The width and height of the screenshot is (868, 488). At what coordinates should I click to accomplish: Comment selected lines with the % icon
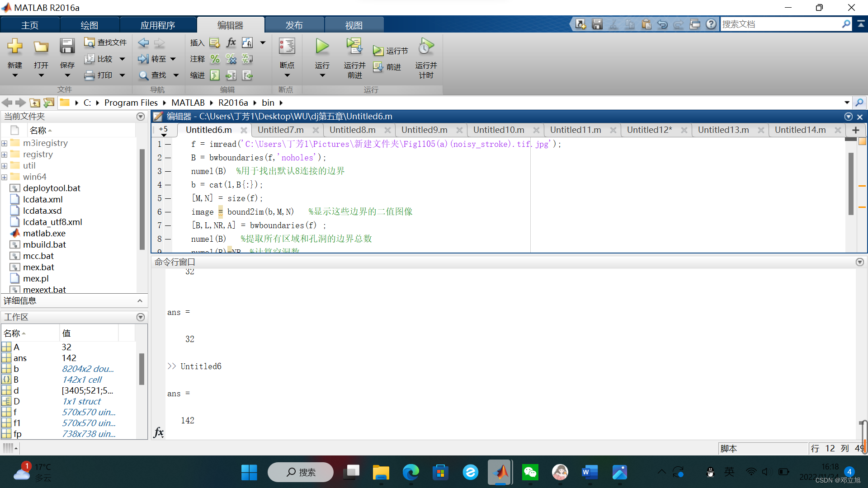(215, 59)
